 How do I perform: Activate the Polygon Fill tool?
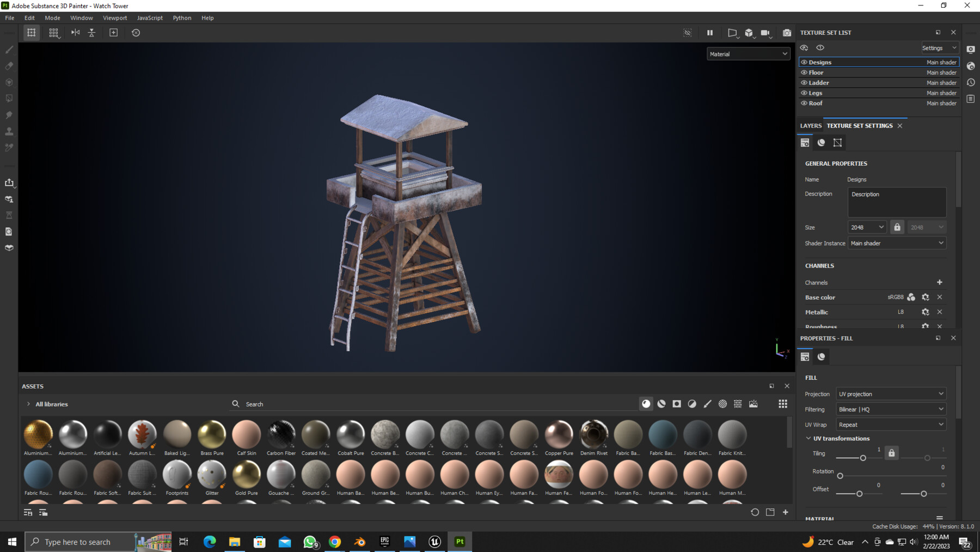pos(9,99)
